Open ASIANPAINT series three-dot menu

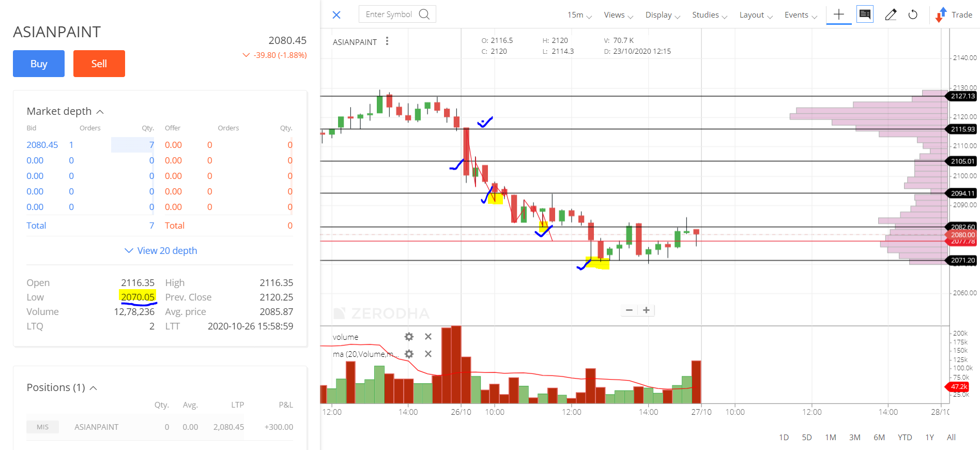tap(387, 41)
